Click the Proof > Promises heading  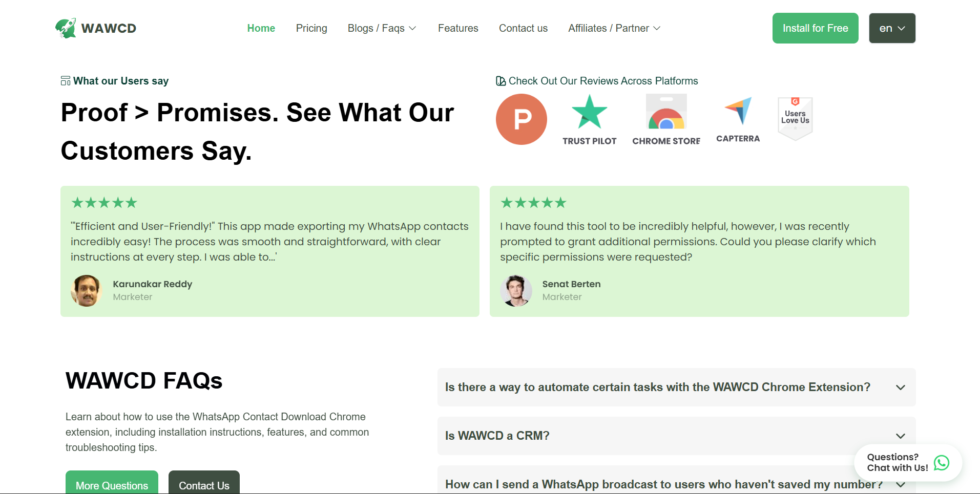(257, 132)
